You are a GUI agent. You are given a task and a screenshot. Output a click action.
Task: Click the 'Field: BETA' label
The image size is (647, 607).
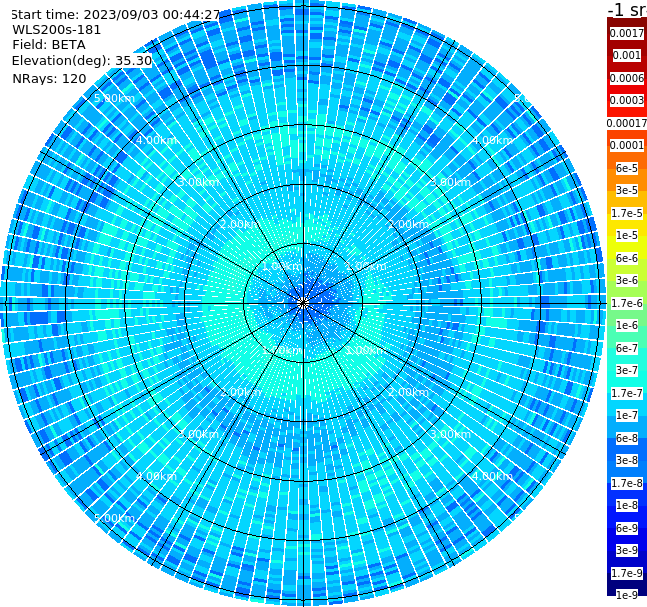49,45
